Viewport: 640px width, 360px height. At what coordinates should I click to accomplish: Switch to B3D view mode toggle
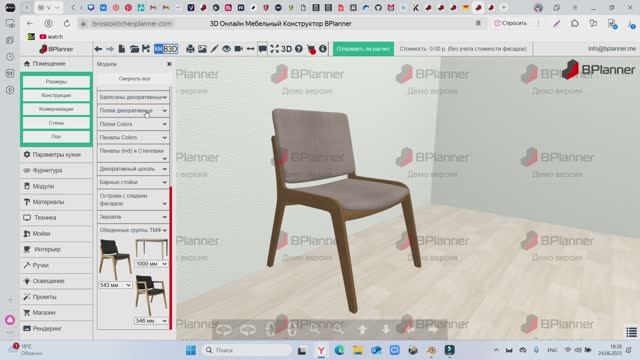pos(170,49)
